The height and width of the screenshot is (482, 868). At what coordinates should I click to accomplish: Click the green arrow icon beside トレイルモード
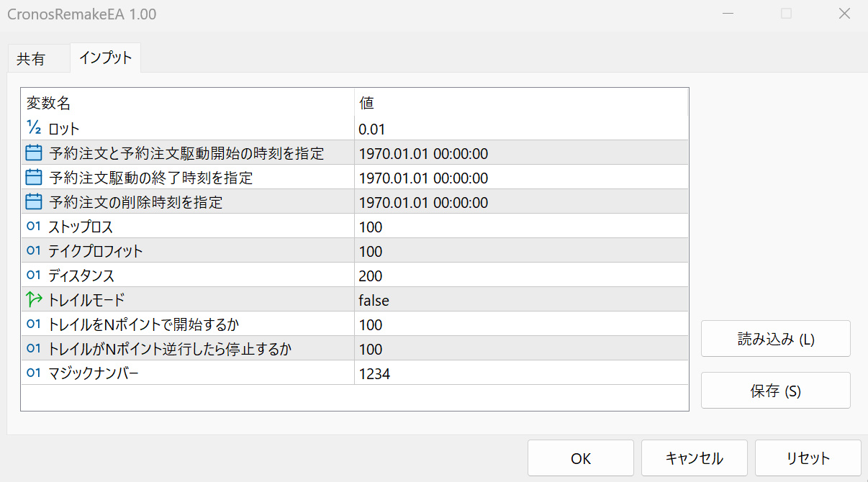[34, 300]
